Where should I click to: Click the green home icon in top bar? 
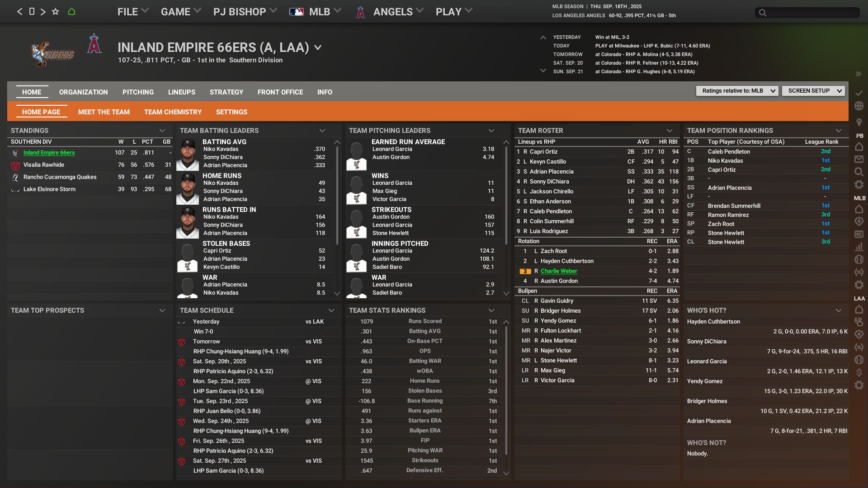(x=71, y=12)
